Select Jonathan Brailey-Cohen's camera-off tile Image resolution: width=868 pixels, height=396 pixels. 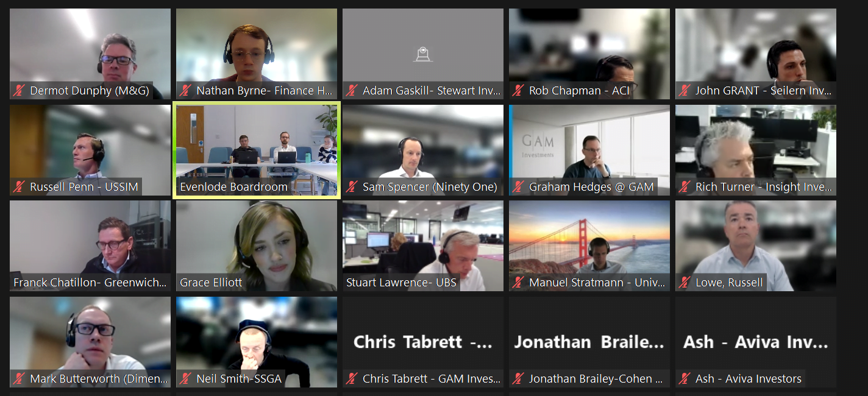pos(589,342)
